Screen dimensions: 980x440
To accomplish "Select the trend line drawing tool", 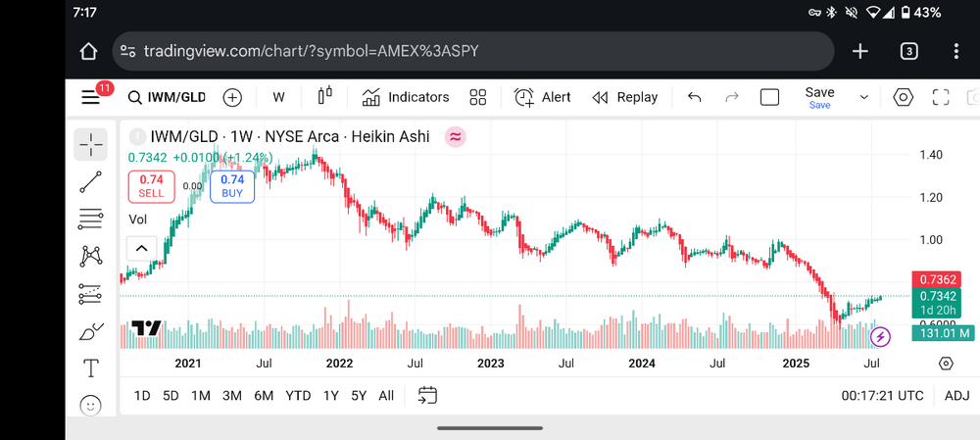I will (x=91, y=182).
